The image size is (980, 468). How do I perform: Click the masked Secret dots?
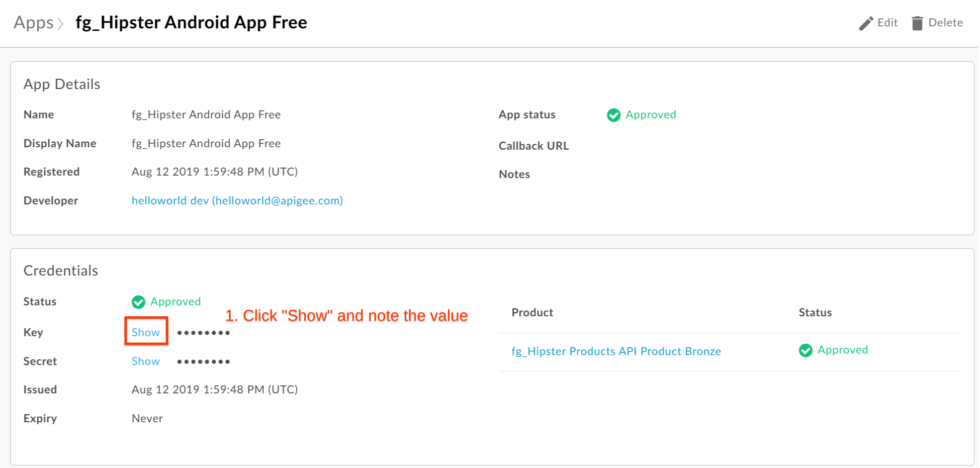click(x=203, y=362)
